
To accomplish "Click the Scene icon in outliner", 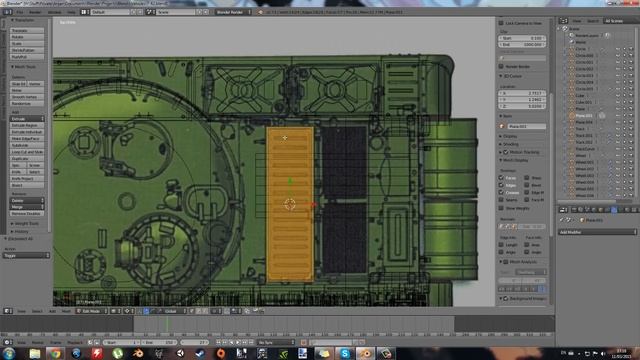I will point(565,29).
